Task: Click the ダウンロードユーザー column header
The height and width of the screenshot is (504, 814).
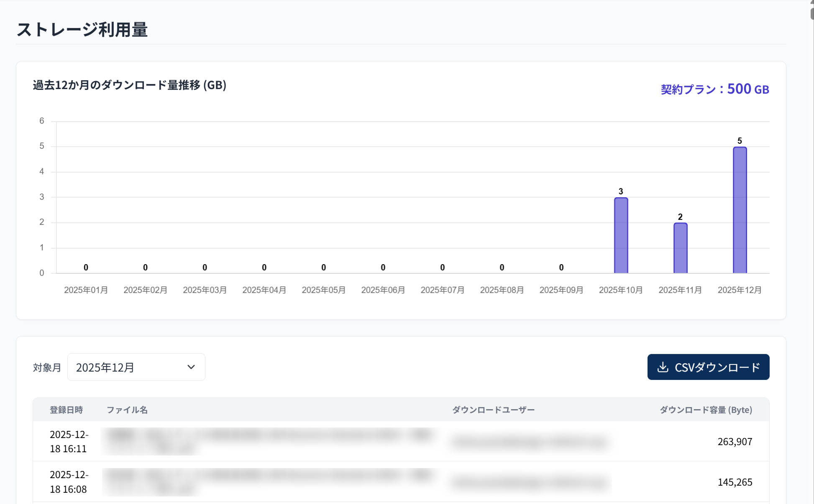Action: click(493, 410)
